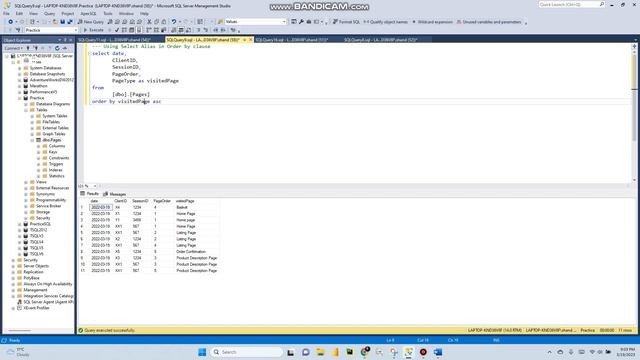Click the Word icon in taskbar
The height and width of the screenshot is (360, 640).
coord(438,352)
